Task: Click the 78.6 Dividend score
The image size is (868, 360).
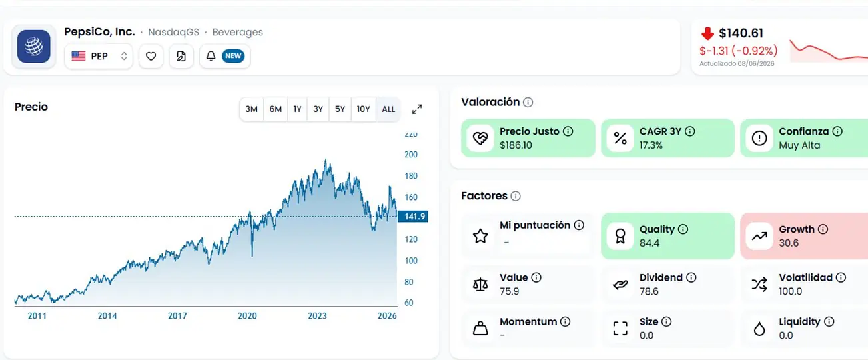Action: pos(649,291)
